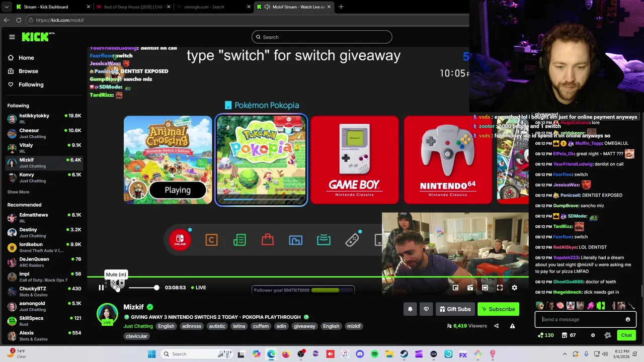Click the Kick search box
Viewport: 644px width, 362px height.
point(321,37)
